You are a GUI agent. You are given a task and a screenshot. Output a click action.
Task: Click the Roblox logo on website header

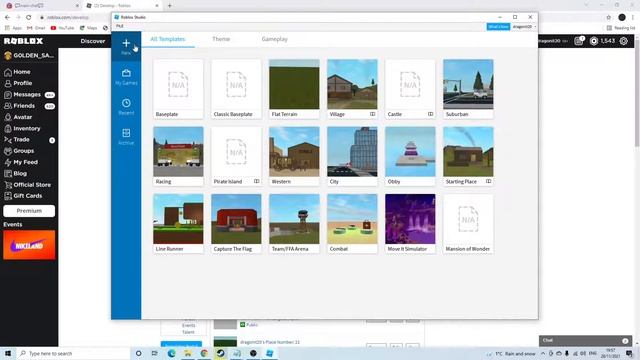[x=23, y=41]
